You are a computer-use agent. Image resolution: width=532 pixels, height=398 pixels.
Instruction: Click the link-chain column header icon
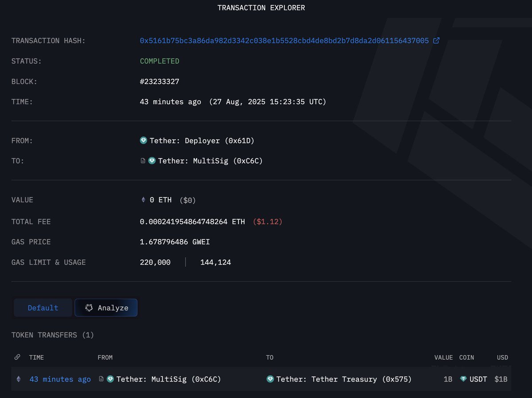tap(17, 357)
